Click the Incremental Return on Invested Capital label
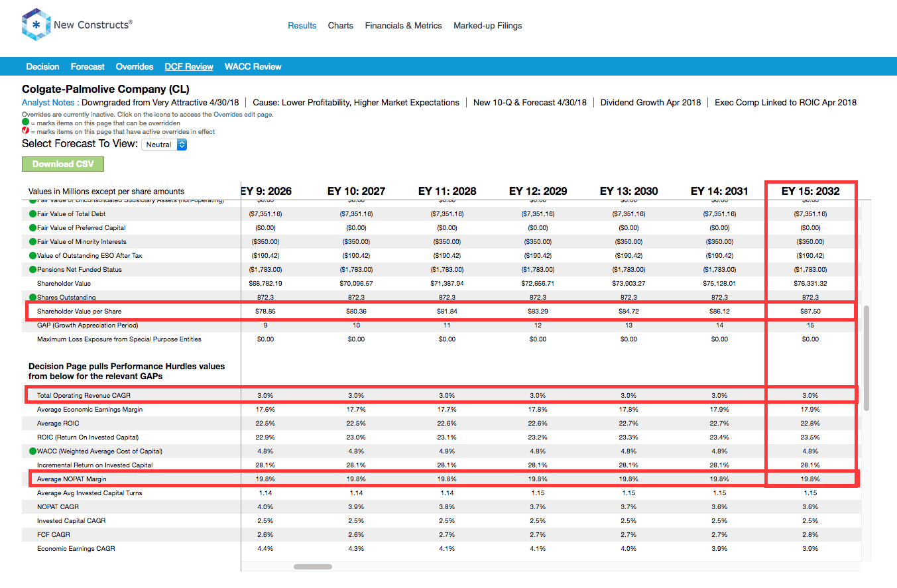The width and height of the screenshot is (897, 588). [95, 465]
